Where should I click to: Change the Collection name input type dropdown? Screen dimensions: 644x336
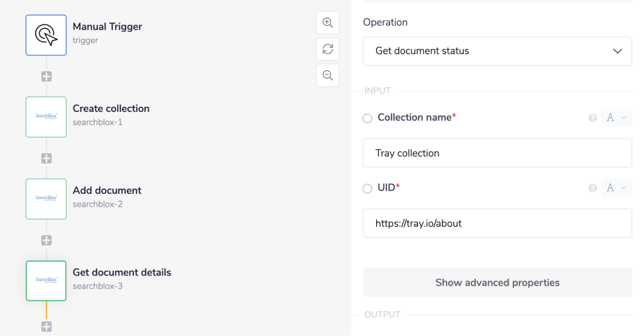[616, 118]
